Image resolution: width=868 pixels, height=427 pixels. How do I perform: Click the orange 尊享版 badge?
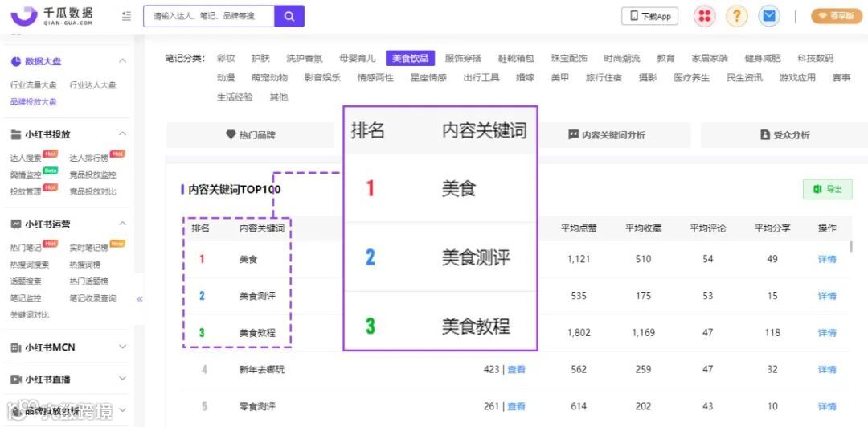837,17
